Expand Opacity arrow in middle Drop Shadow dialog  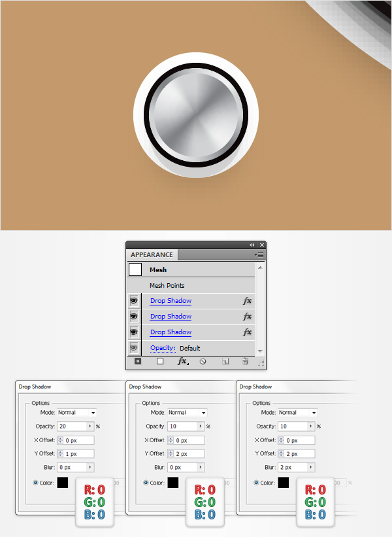point(201,426)
